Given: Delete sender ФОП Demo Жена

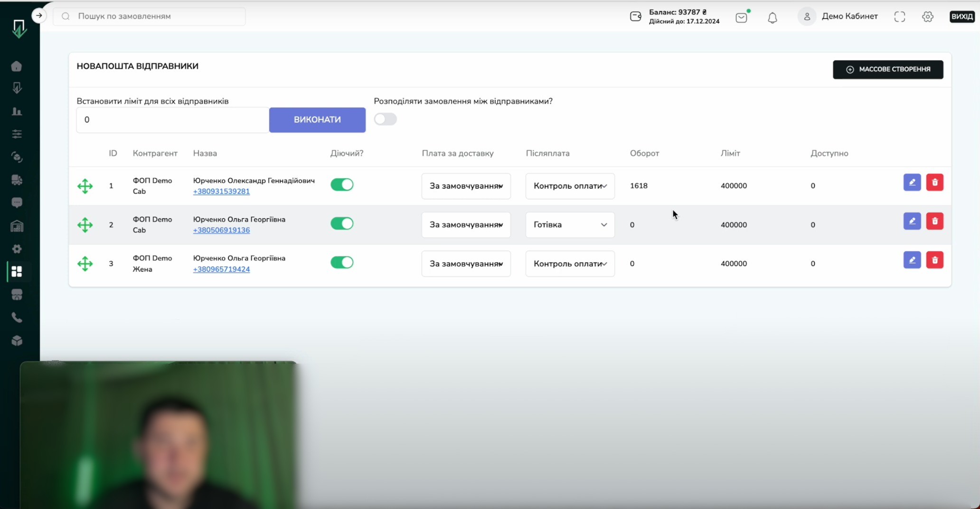Looking at the screenshot, I should (x=935, y=260).
